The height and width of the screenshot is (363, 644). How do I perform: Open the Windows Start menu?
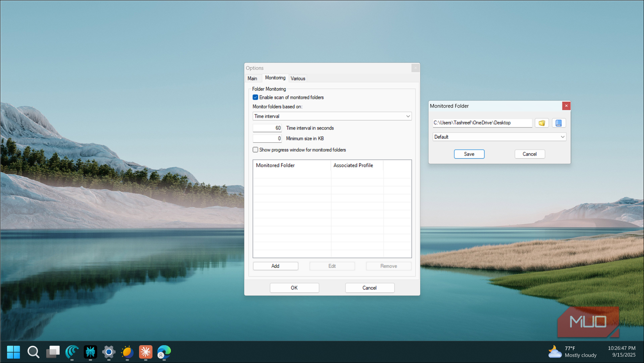[13, 352]
